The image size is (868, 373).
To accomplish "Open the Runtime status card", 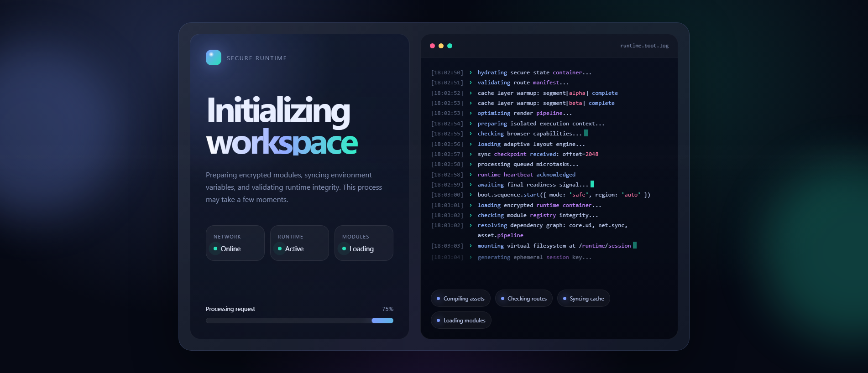I will (x=299, y=243).
